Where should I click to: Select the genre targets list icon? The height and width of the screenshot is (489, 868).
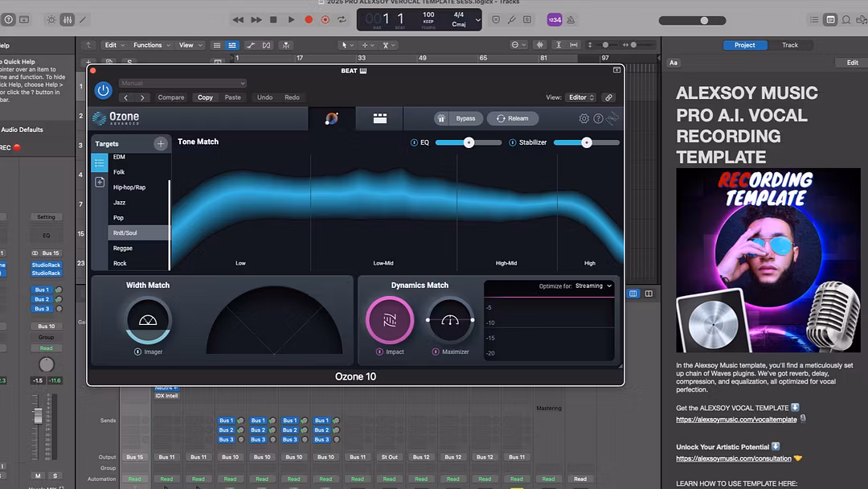(100, 162)
